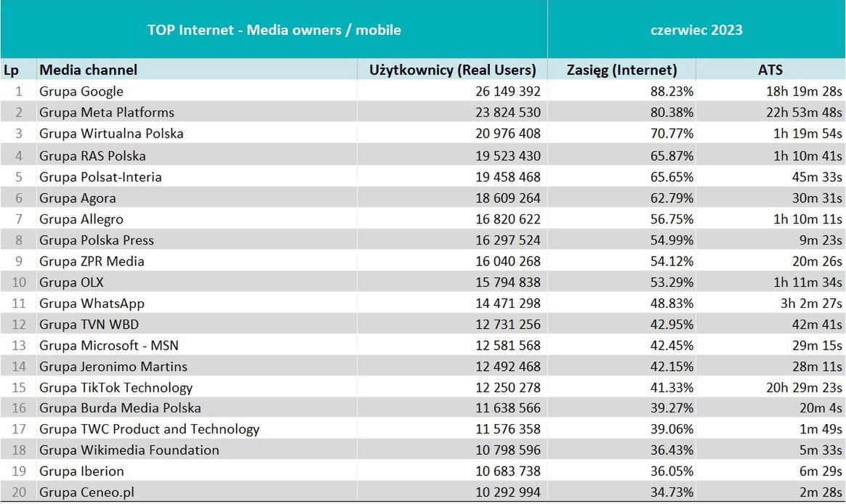
Task: Click the 65.65% reach value for Polsat-Interia
Action: pos(672,177)
